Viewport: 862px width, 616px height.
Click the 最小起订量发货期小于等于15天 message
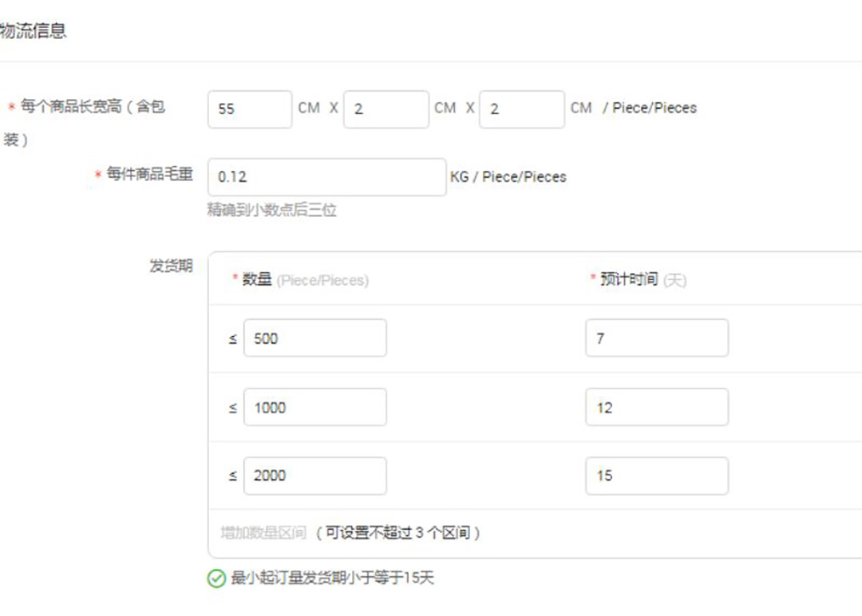click(x=332, y=578)
